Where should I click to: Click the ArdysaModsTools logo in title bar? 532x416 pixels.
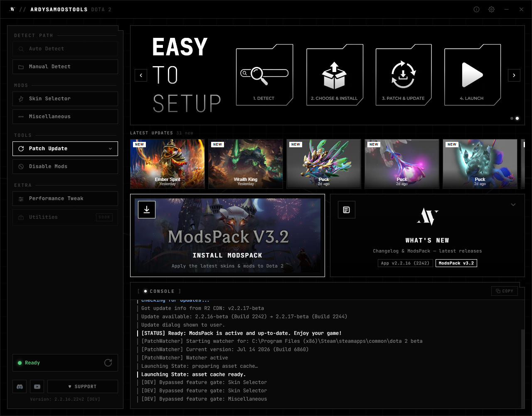click(x=12, y=9)
